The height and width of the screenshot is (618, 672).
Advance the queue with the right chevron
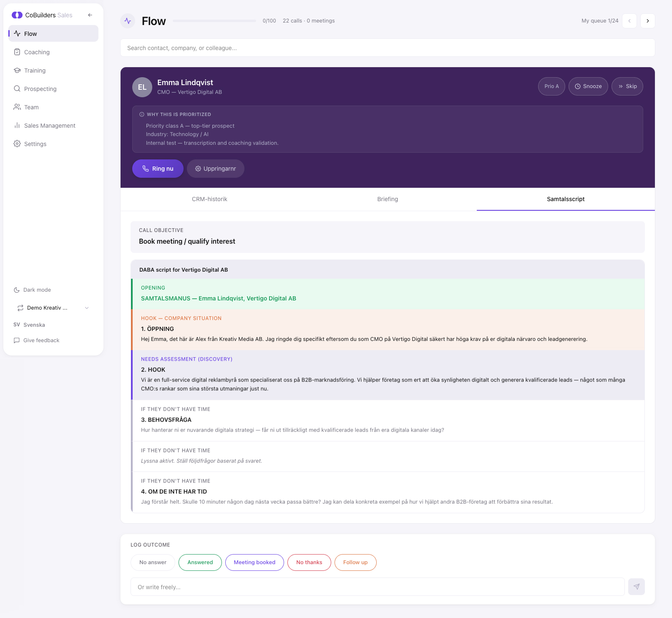(647, 20)
